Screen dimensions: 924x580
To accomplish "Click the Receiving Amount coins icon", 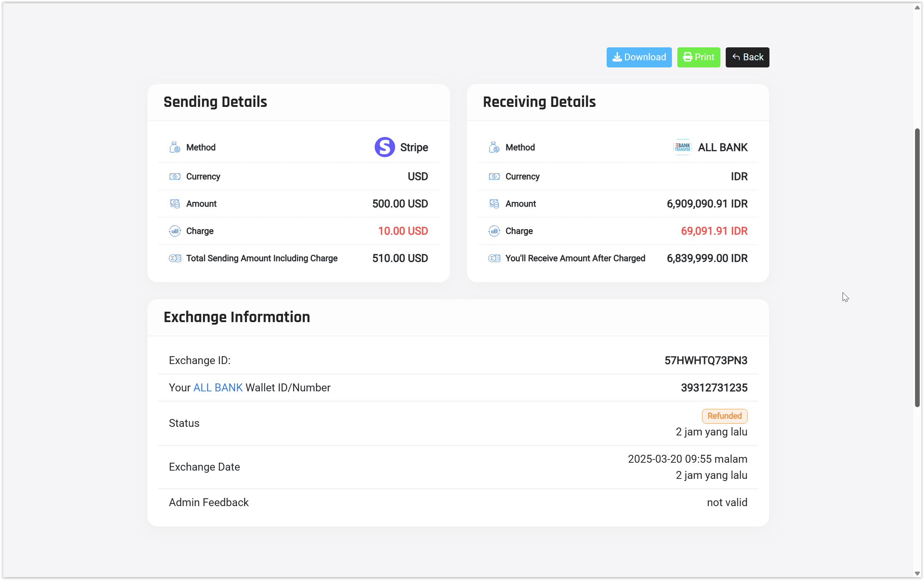I will (494, 204).
